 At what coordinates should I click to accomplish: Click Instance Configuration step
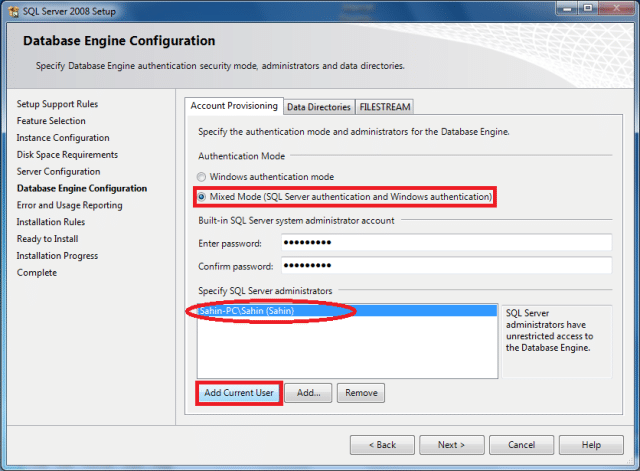pyautogui.click(x=63, y=138)
